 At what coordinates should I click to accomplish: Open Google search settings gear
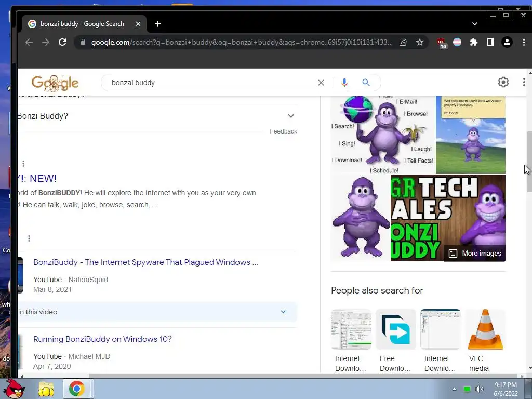tap(503, 82)
